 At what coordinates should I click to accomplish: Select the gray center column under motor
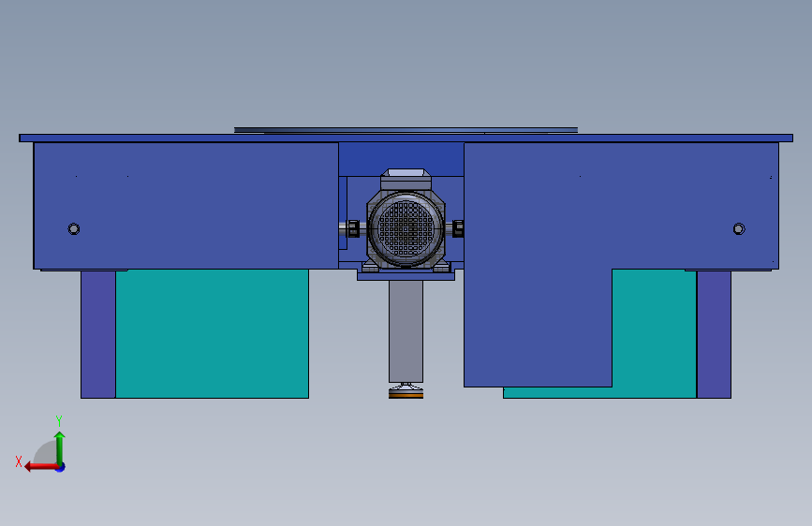pyautogui.click(x=406, y=331)
